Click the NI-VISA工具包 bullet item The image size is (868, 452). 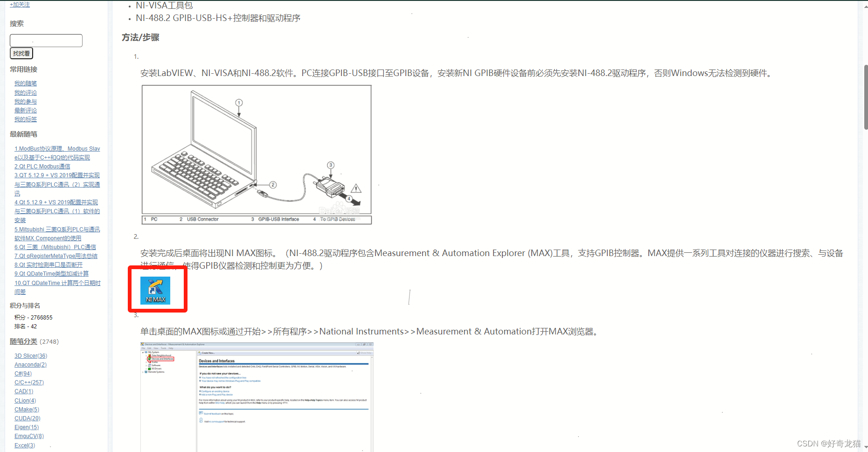[x=164, y=6]
